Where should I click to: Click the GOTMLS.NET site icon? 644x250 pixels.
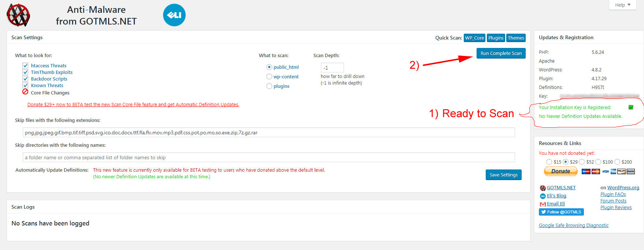pos(543,188)
